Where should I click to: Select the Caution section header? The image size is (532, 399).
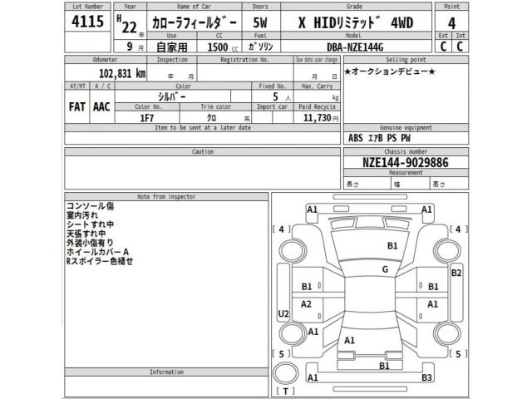click(x=203, y=151)
